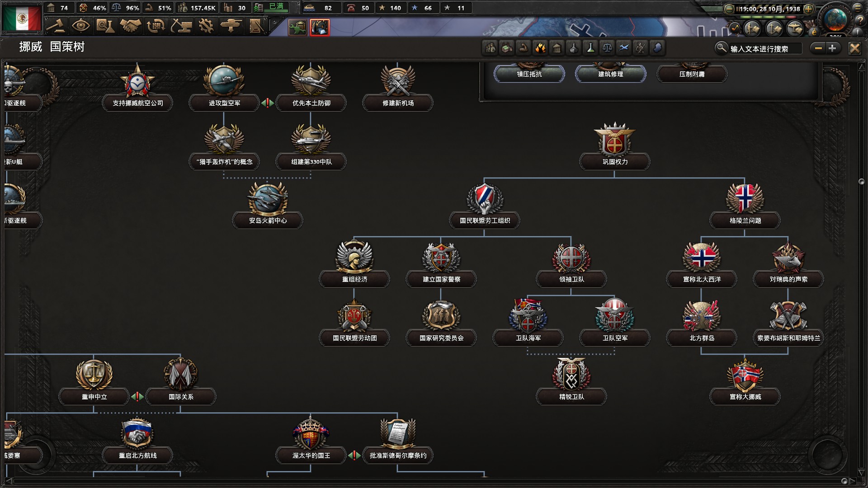This screenshot has width=868, height=488.
Task: Open the main menu hamburger icon
Action: tap(858, 8)
